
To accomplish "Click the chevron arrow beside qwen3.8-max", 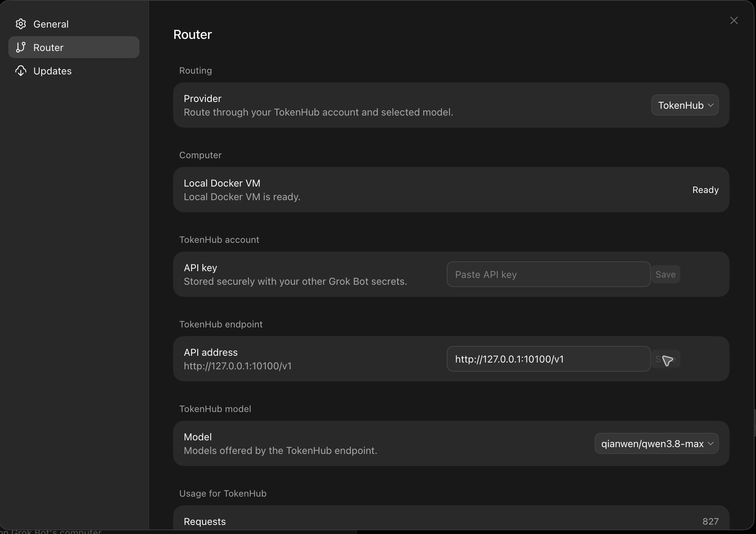I will tap(711, 443).
